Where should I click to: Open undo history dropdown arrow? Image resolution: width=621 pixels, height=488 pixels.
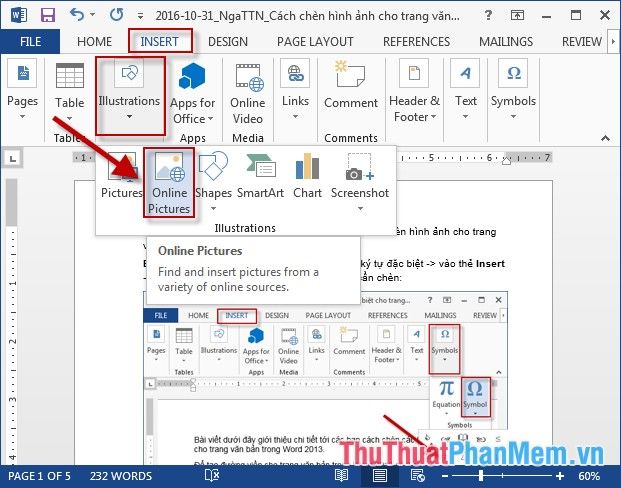click(92, 15)
